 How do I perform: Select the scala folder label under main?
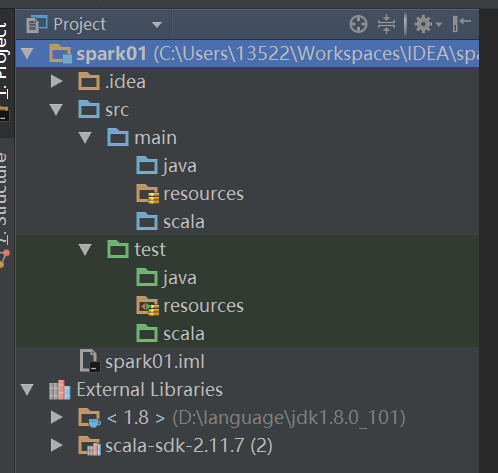[x=184, y=222]
